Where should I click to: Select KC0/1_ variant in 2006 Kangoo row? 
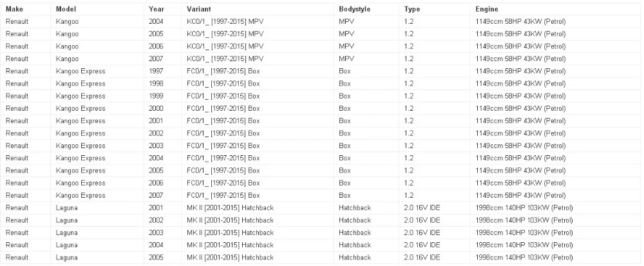225,46
